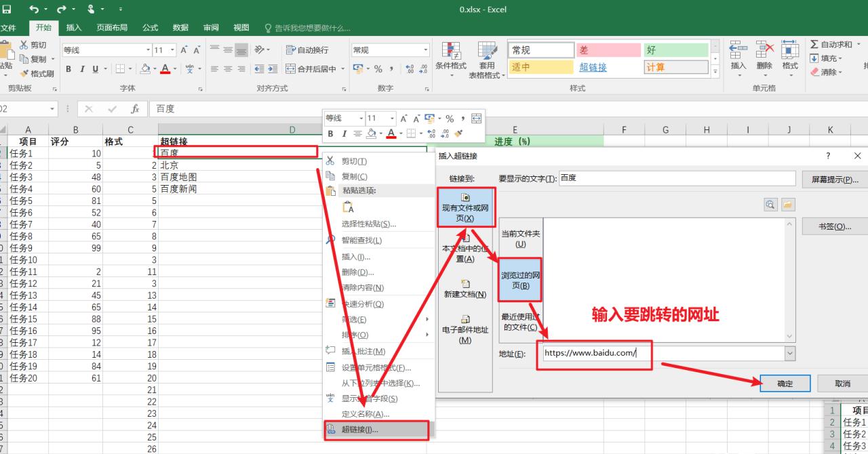Toggle the top align button in ribbon
This screenshot has height=454, width=868.
click(x=215, y=50)
